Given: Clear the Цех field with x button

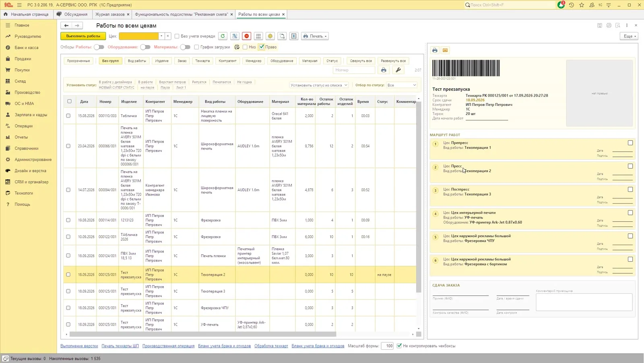Looking at the screenshot, I should [168, 36].
